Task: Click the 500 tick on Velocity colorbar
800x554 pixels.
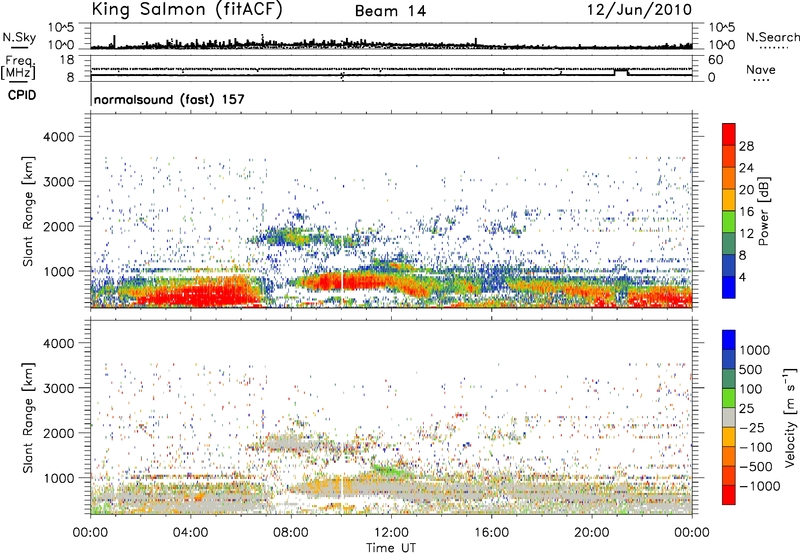Action: click(753, 370)
